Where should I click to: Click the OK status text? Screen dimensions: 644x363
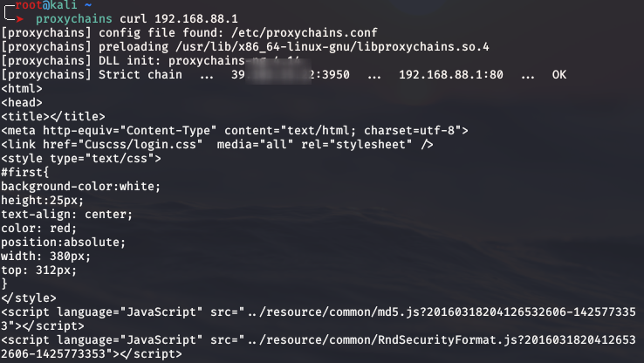[x=558, y=75]
